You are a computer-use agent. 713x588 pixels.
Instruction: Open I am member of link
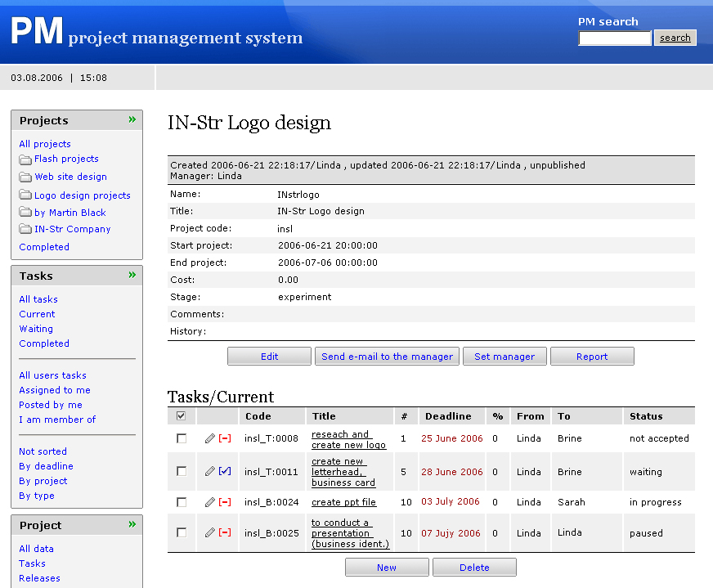click(x=57, y=420)
